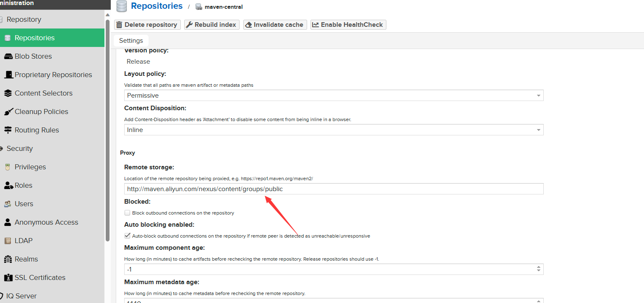Click the Remote storage URL field
Screen dimensions: 644x303
334,189
